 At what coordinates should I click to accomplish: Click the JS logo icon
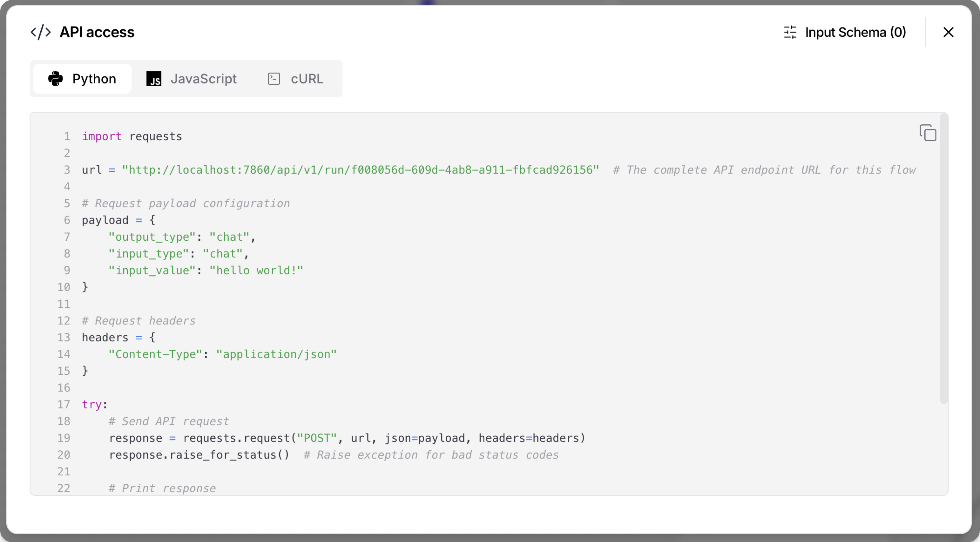click(x=154, y=79)
